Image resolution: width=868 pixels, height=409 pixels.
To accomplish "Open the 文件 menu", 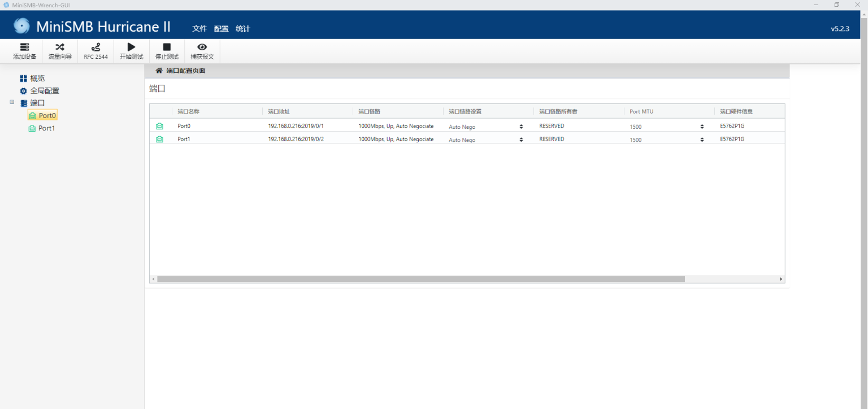I will [x=199, y=29].
